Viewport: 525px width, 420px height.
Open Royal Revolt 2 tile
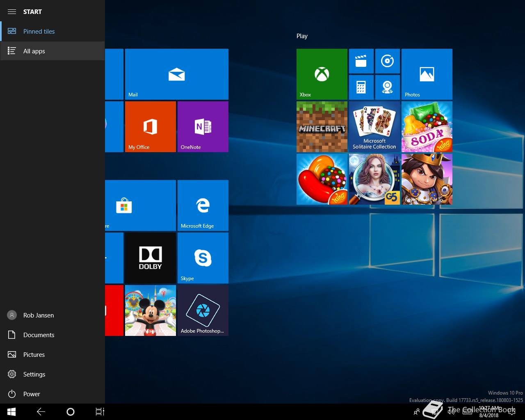427,179
